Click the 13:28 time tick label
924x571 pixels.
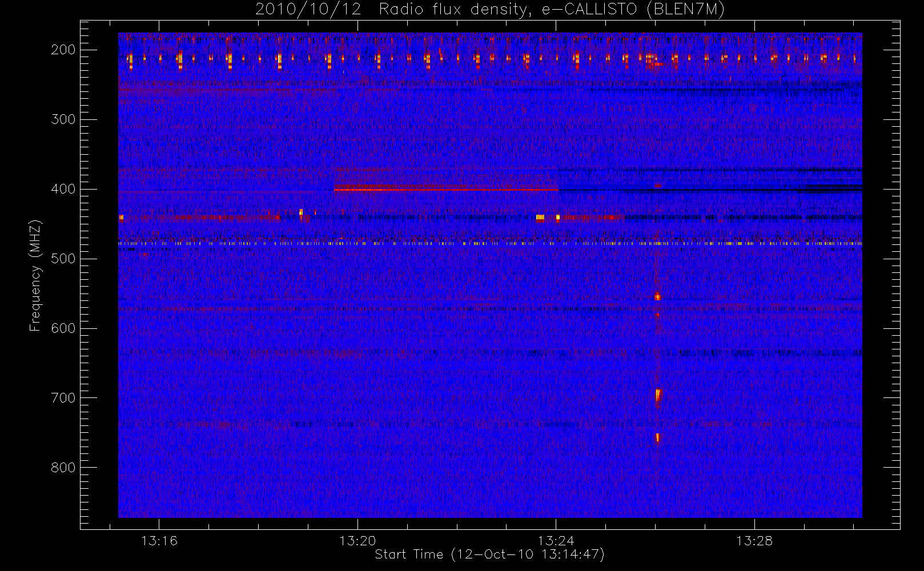coord(754,541)
